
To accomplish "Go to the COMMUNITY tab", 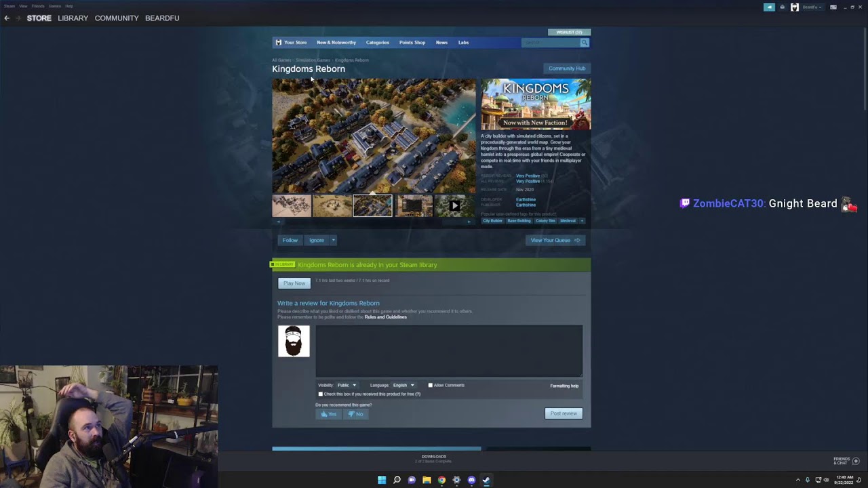I will 117,18.
